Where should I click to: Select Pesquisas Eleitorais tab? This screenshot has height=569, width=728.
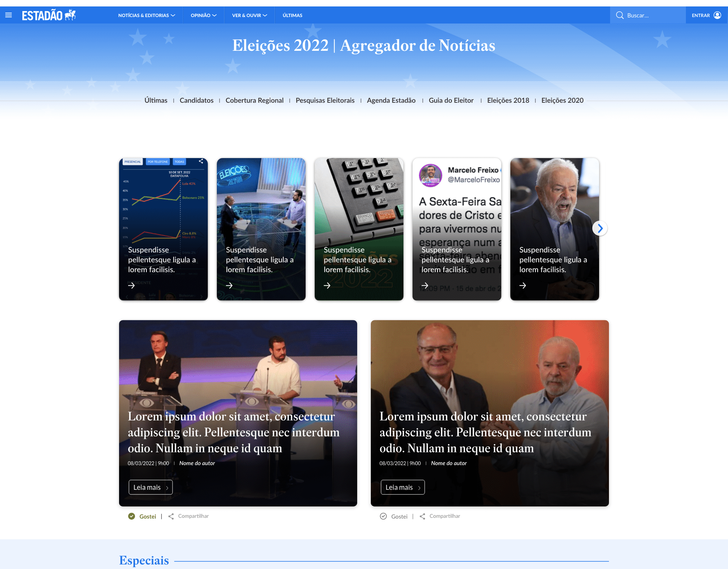325,100
